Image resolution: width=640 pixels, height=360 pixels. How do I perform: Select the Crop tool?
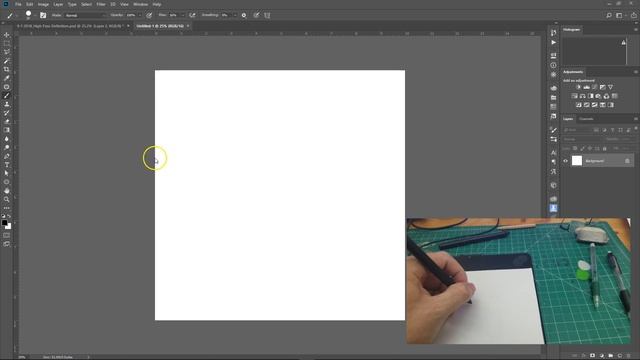7,69
